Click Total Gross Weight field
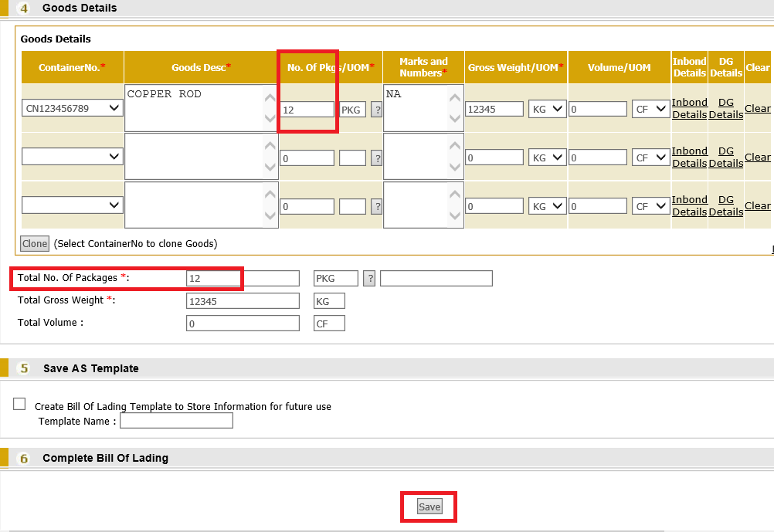 pyautogui.click(x=243, y=301)
